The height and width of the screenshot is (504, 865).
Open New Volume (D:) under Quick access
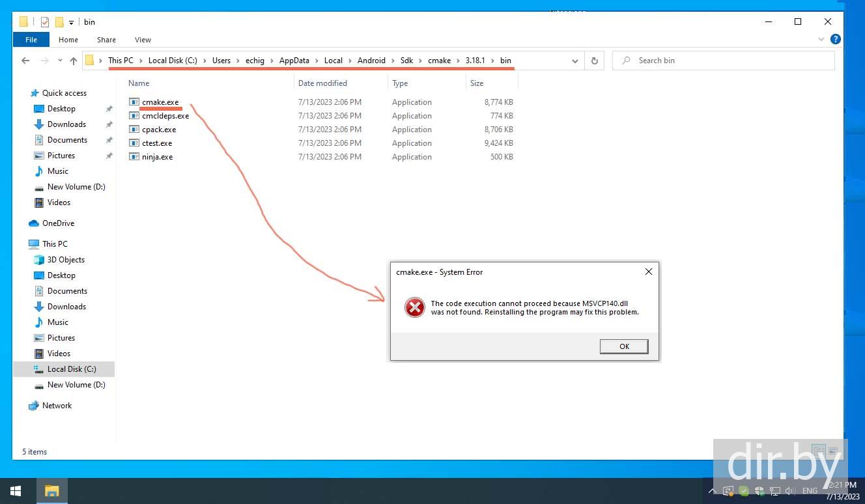tap(76, 187)
